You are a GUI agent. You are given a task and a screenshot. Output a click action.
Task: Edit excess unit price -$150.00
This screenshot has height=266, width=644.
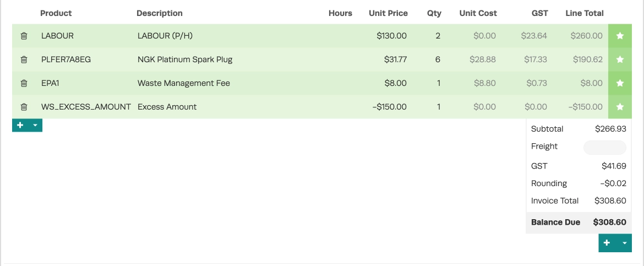point(389,107)
